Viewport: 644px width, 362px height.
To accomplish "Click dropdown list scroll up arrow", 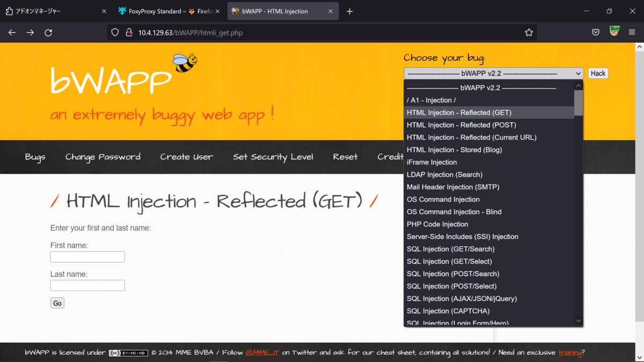I will tap(579, 86).
